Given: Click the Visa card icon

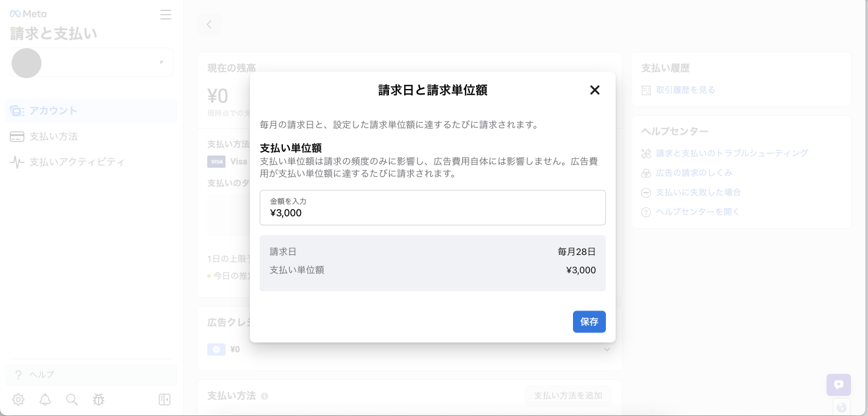Looking at the screenshot, I should 216,162.
